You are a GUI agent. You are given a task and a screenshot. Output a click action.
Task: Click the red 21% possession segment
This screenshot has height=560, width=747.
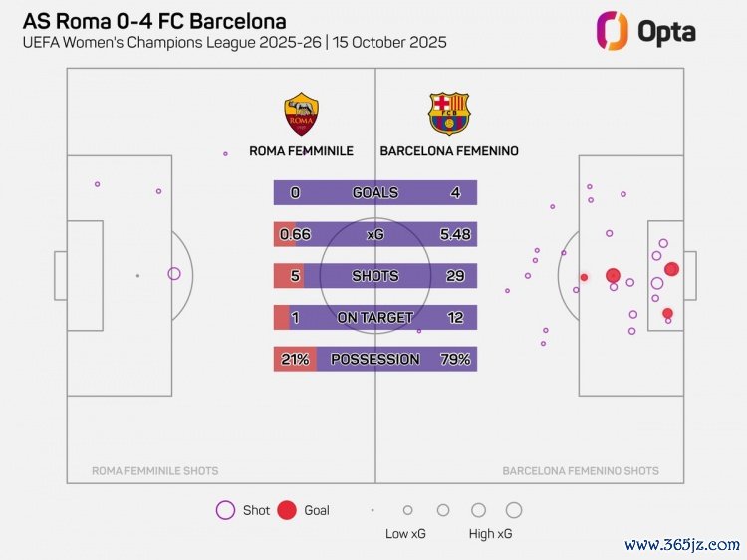tap(295, 359)
